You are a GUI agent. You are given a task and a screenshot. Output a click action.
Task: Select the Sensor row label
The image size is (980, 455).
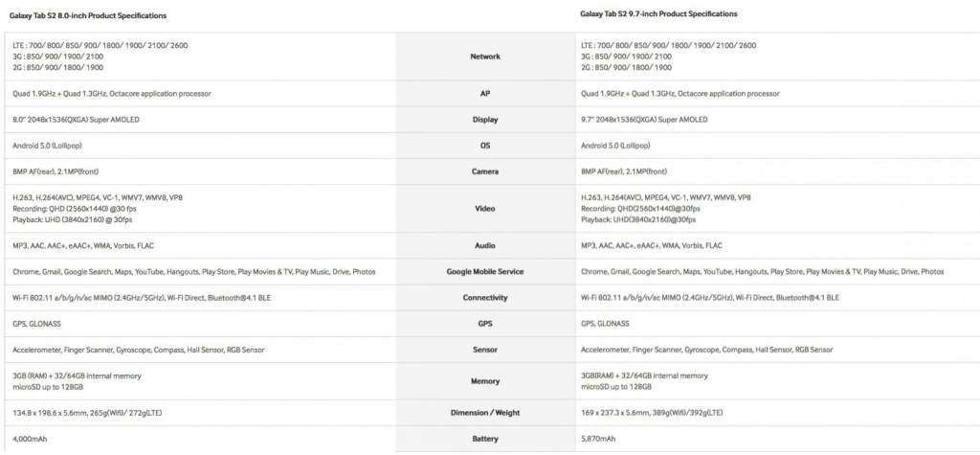click(485, 350)
